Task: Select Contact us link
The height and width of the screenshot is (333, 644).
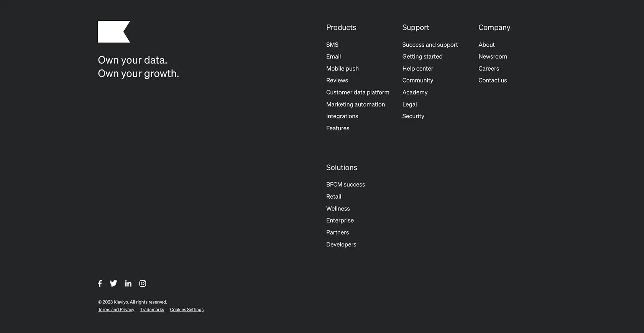Action: pos(493,81)
